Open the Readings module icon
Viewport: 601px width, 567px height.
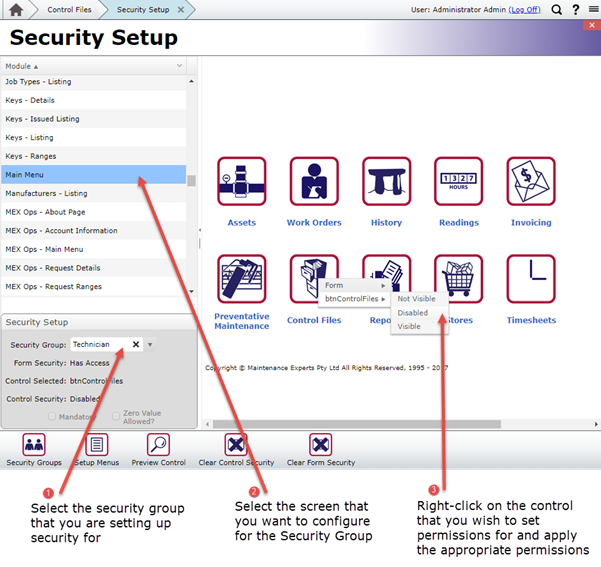tap(458, 181)
